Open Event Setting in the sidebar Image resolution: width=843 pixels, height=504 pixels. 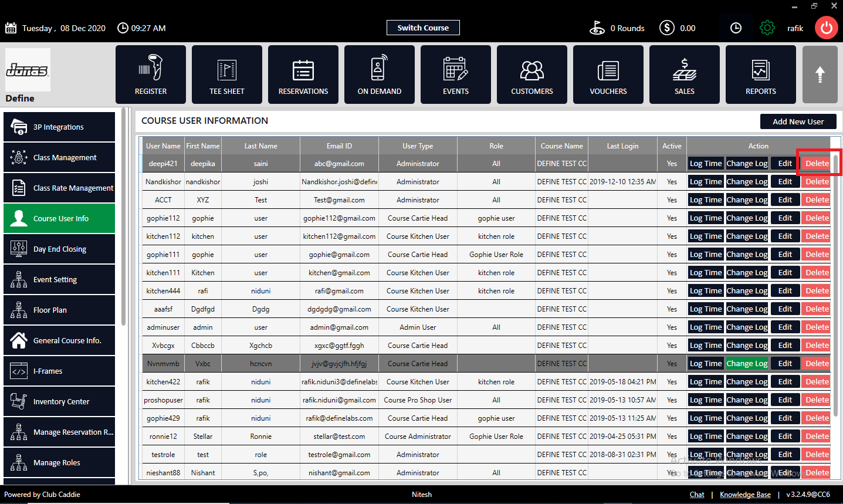(x=59, y=279)
